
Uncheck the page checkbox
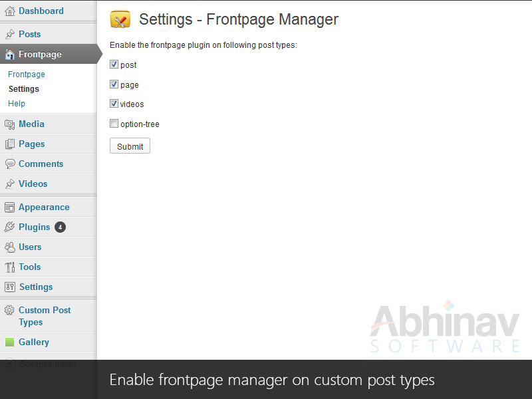pos(114,84)
